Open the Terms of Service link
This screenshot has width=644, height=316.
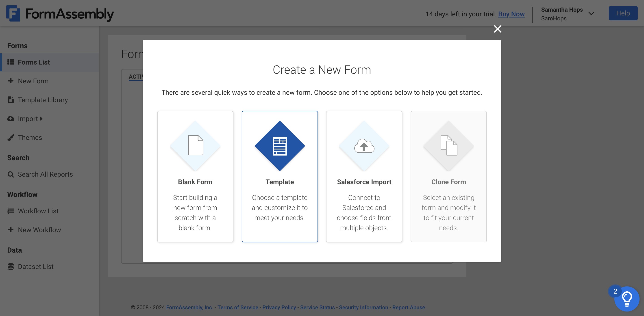tap(238, 307)
